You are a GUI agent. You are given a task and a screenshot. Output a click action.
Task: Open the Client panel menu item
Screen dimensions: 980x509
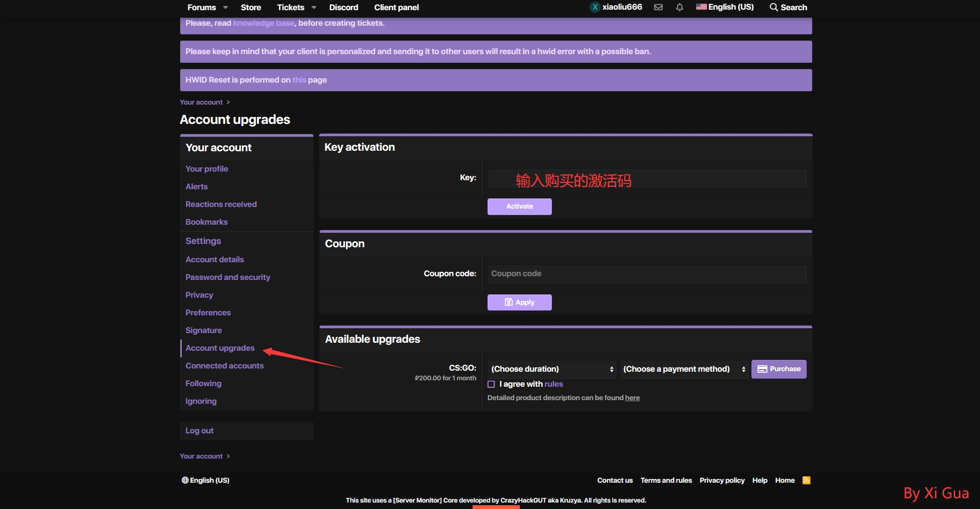tap(396, 8)
